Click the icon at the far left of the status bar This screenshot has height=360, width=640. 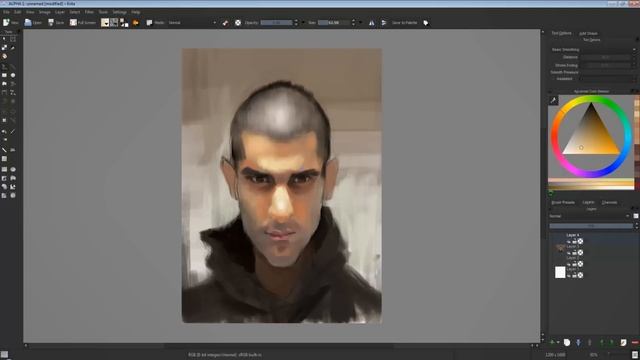(4, 355)
